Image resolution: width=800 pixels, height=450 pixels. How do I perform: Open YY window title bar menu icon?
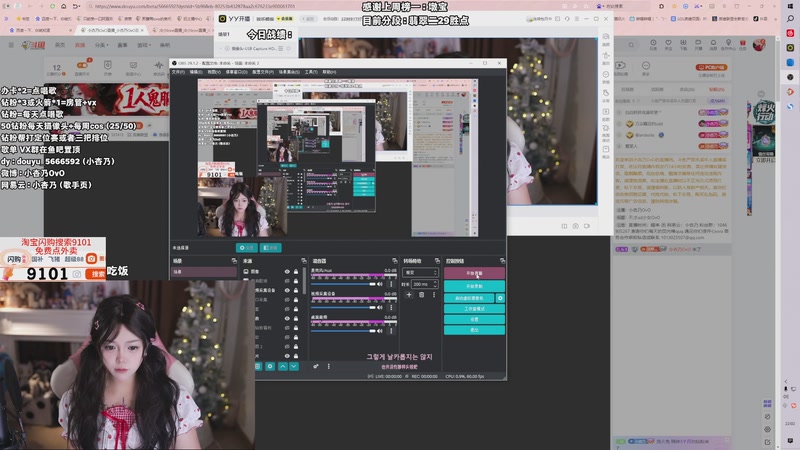tap(577, 18)
